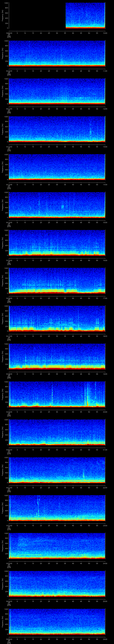This screenshot has width=114, height=644.
Task: Click the 8:12:00 start time label
Action: pos(9,147)
